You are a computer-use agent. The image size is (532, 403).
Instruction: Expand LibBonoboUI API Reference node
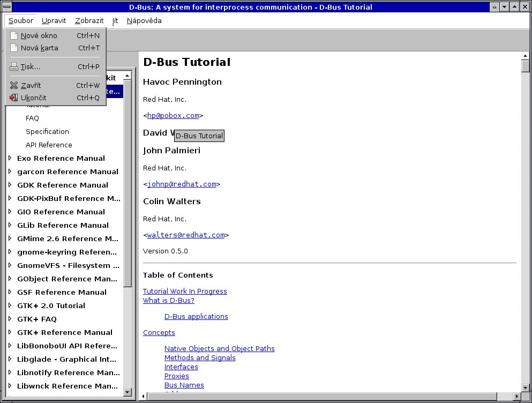(x=10, y=346)
